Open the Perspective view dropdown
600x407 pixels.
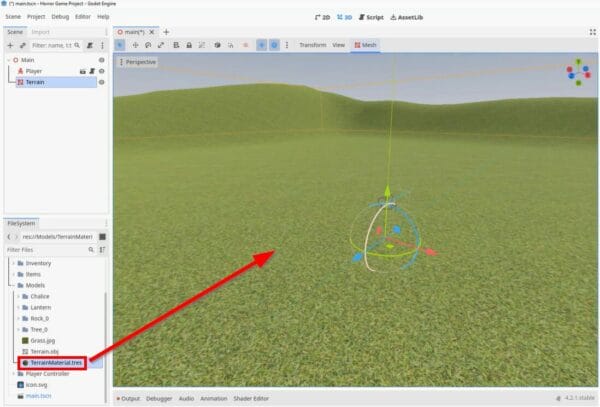click(x=139, y=62)
